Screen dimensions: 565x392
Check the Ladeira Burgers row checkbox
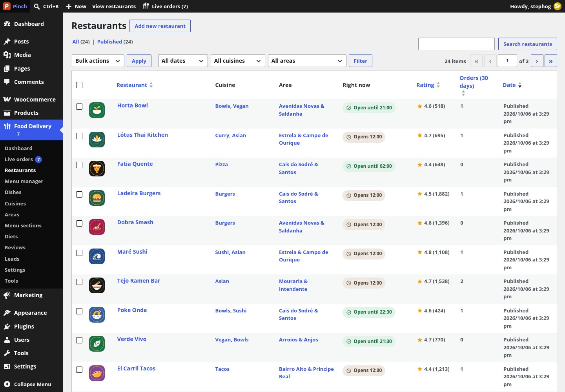[x=79, y=194]
